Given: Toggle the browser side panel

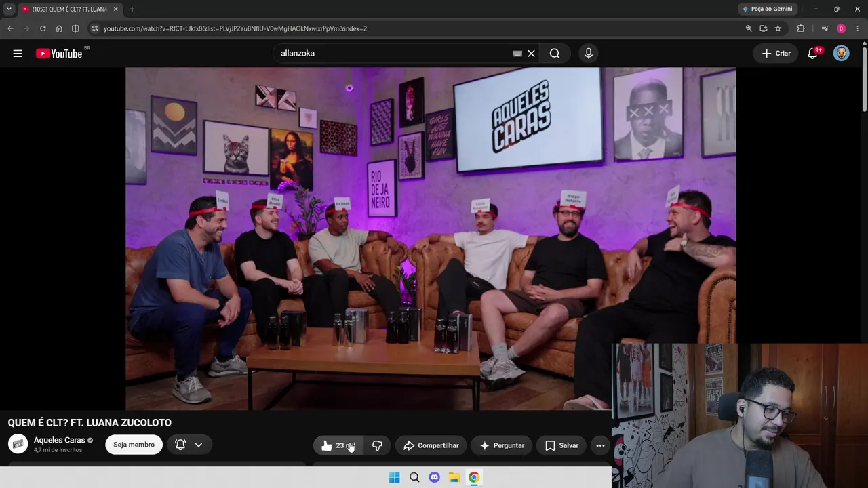Looking at the screenshot, I should tap(75, 28).
